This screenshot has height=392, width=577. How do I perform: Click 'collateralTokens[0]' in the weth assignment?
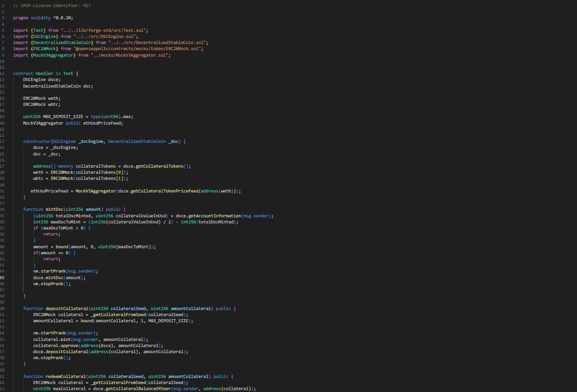pyautogui.click(x=101, y=172)
